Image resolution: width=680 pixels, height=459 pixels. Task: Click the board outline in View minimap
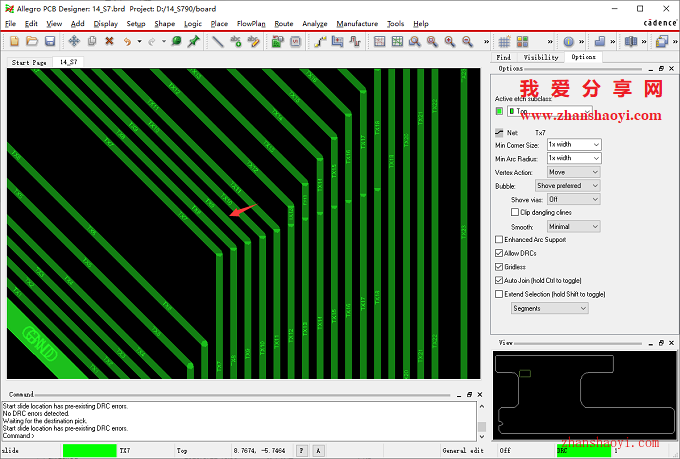tap(586, 395)
